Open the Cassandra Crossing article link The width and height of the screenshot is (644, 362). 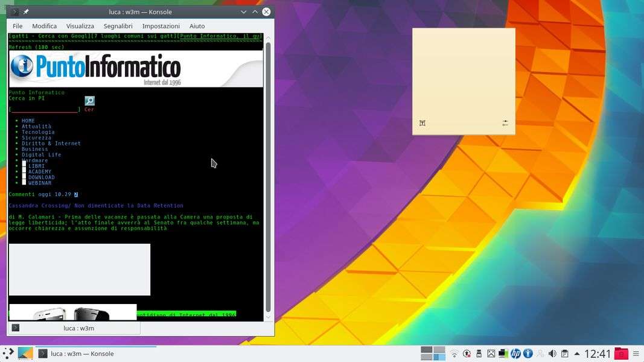tap(96, 206)
